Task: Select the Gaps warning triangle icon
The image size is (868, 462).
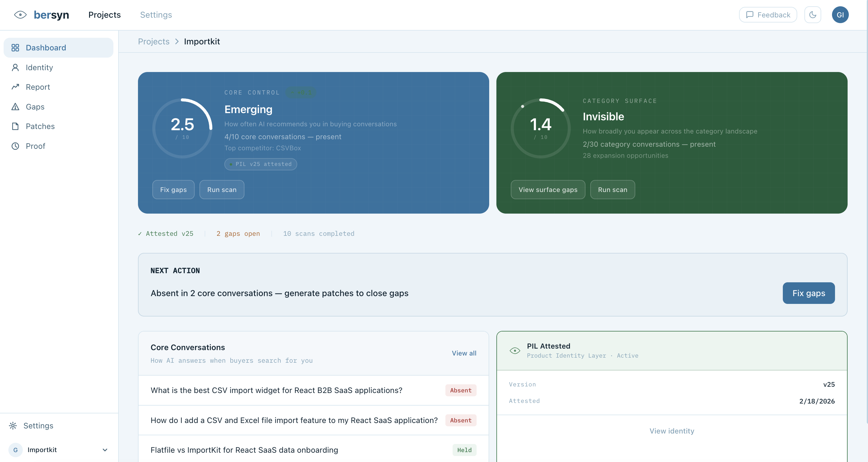Action: (x=15, y=107)
